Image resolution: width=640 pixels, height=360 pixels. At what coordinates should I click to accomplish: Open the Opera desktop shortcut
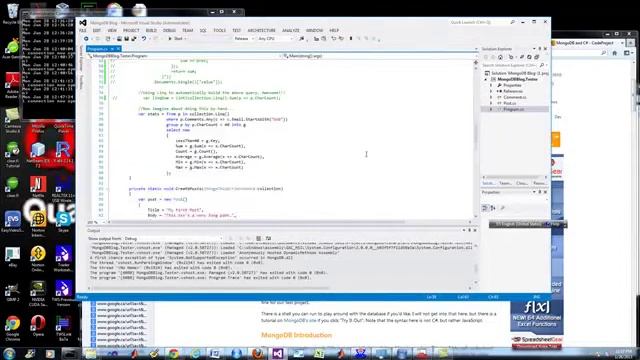coord(38,327)
